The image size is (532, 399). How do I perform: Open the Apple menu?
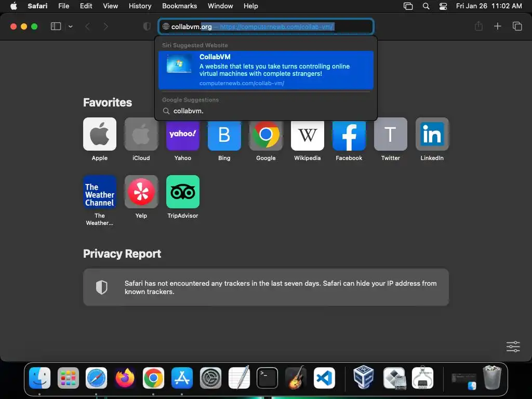tap(14, 6)
